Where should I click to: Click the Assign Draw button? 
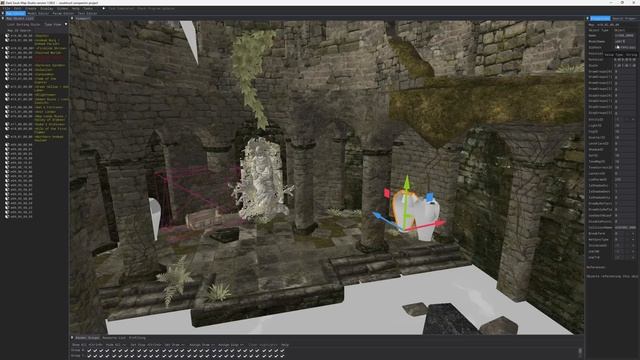(x=202, y=345)
